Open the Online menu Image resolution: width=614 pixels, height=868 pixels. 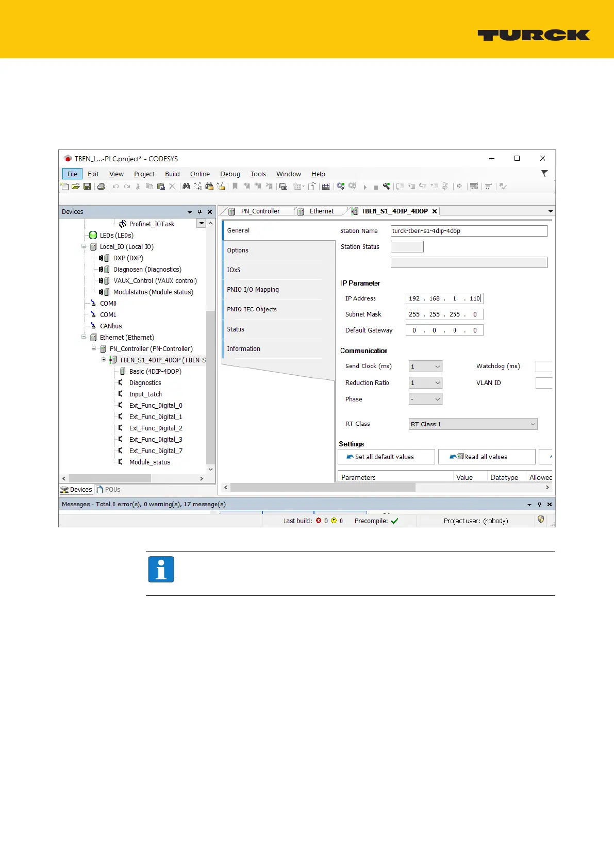click(x=200, y=174)
